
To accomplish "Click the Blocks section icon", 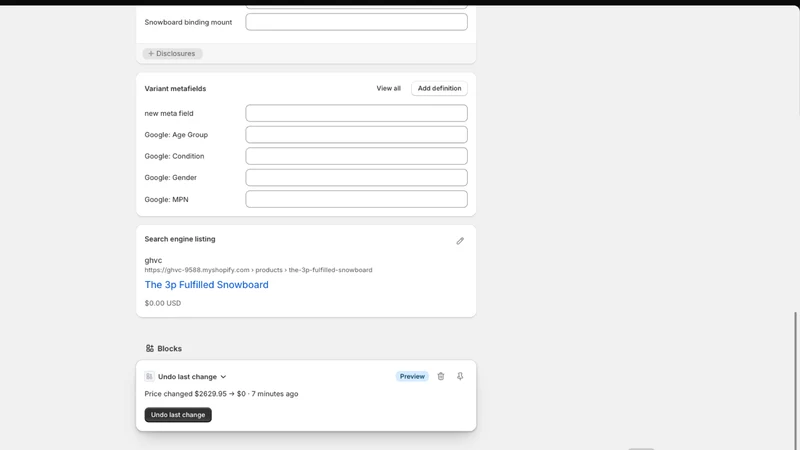I will tap(149, 348).
